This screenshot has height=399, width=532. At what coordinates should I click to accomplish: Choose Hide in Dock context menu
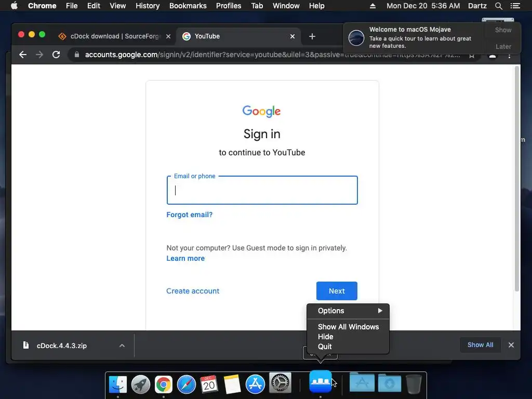348,337
